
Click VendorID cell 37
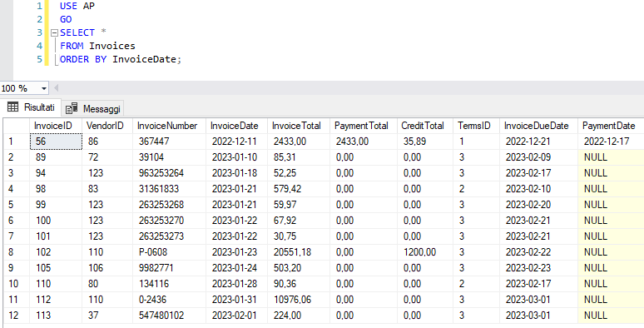point(107,316)
